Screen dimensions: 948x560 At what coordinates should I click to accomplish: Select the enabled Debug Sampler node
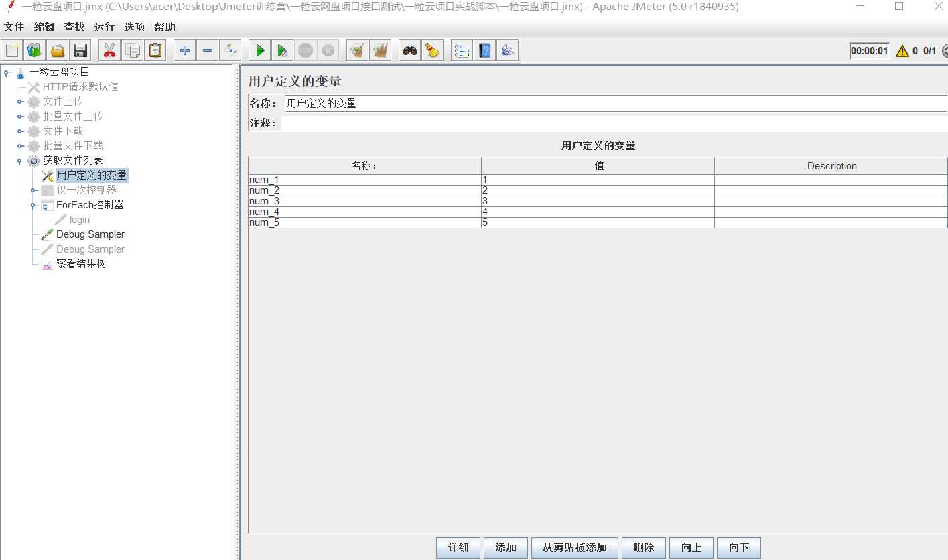coord(90,234)
